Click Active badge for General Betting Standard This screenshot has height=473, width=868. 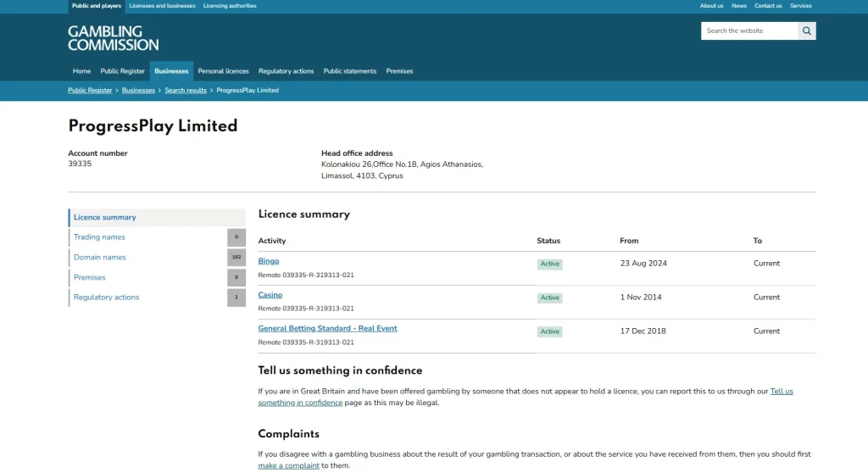click(x=549, y=331)
